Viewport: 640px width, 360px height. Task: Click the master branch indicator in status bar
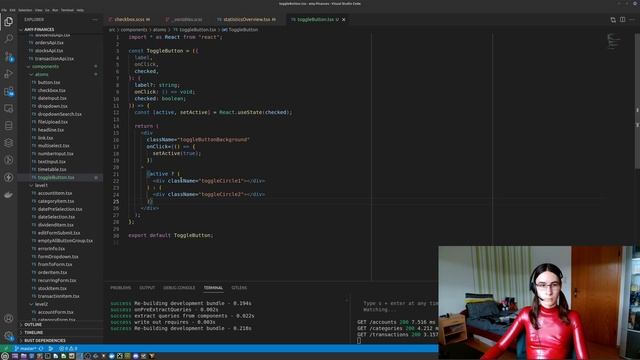[25, 349]
